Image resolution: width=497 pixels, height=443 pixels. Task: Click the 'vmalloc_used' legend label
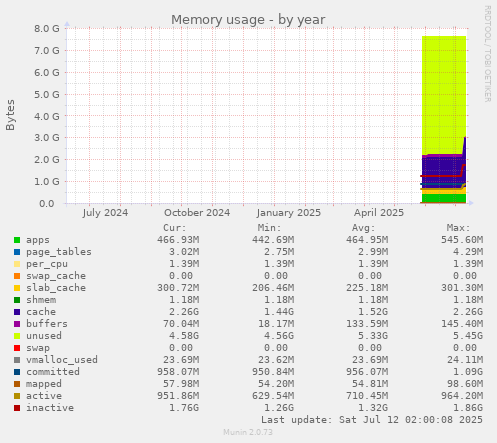point(62,360)
